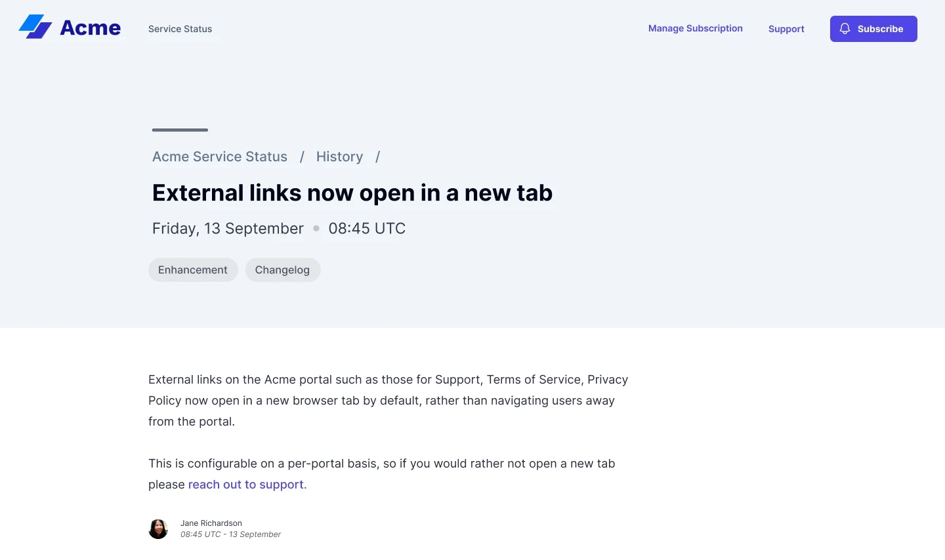The width and height of the screenshot is (945, 560).
Task: Click the article title External links announcement
Action: click(x=352, y=192)
